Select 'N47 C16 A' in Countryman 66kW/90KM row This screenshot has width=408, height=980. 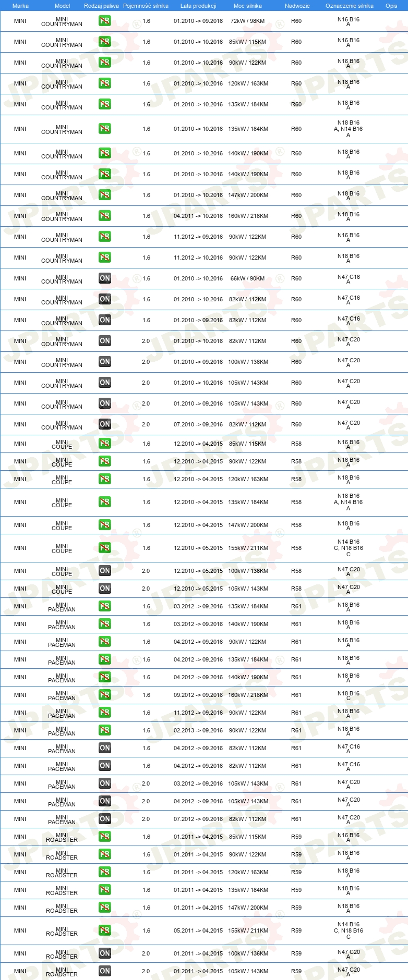coord(349,279)
